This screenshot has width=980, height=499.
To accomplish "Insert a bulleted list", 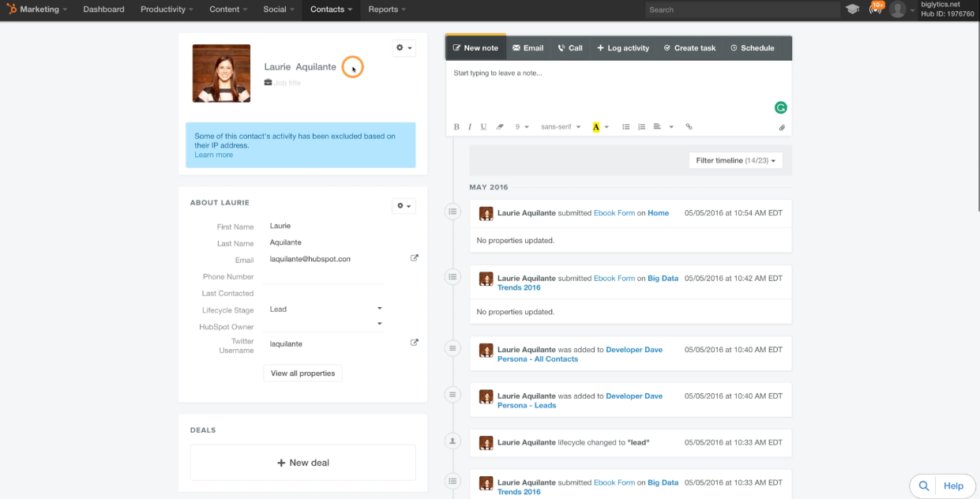I will point(626,126).
